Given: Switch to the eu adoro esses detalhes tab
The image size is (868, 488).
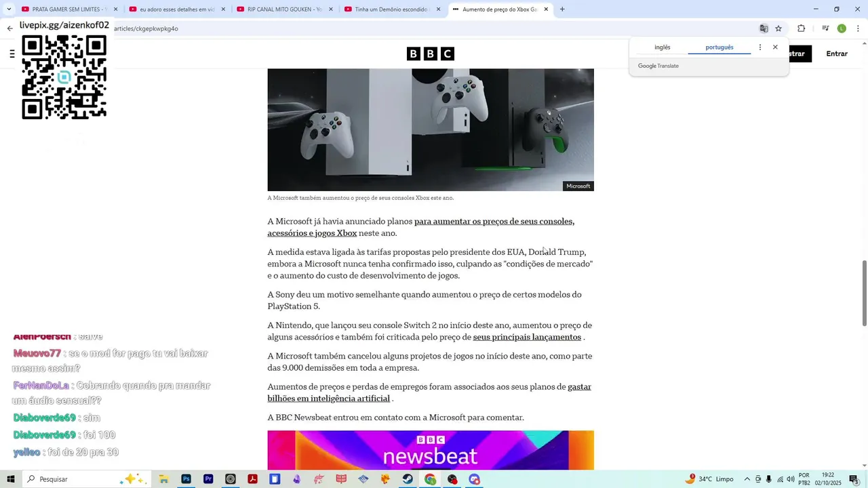Looking at the screenshot, I should 176,9.
